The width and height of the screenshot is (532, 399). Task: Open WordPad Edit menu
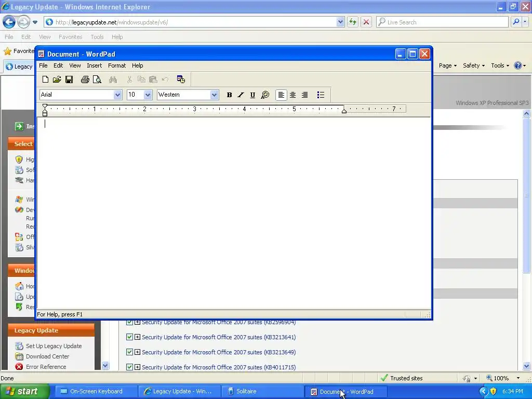click(58, 65)
